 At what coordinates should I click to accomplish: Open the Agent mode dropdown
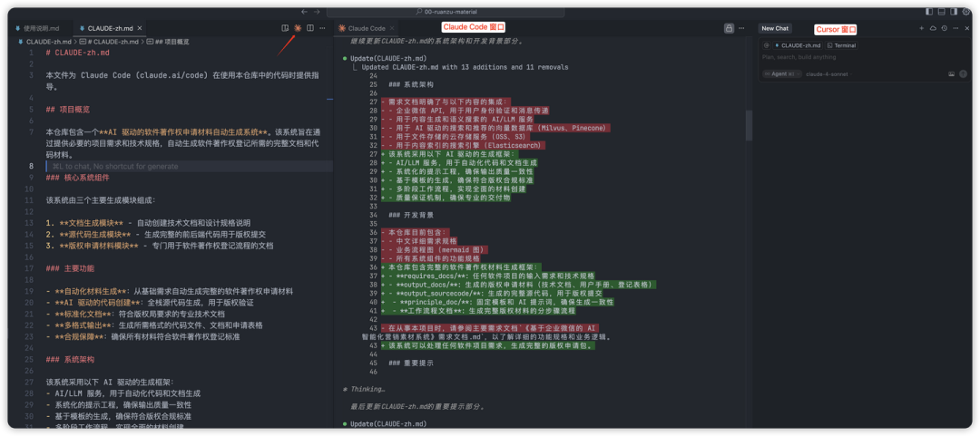tap(780, 73)
